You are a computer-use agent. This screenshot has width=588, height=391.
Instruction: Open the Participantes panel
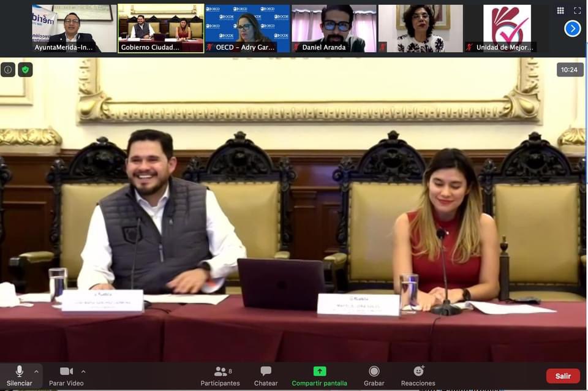(x=220, y=376)
